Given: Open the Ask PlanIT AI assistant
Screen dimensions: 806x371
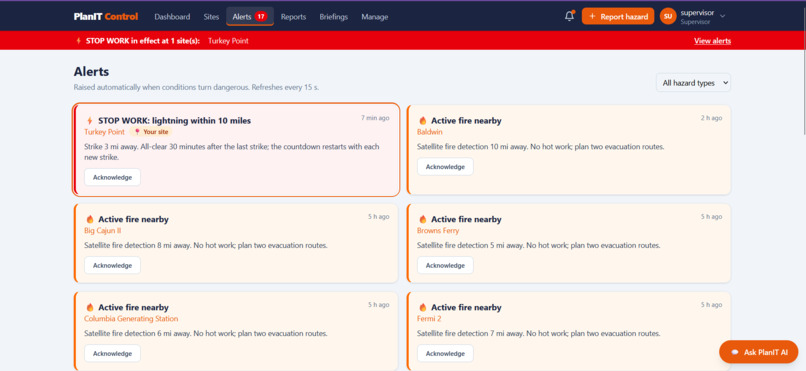Looking at the screenshot, I should click(758, 352).
